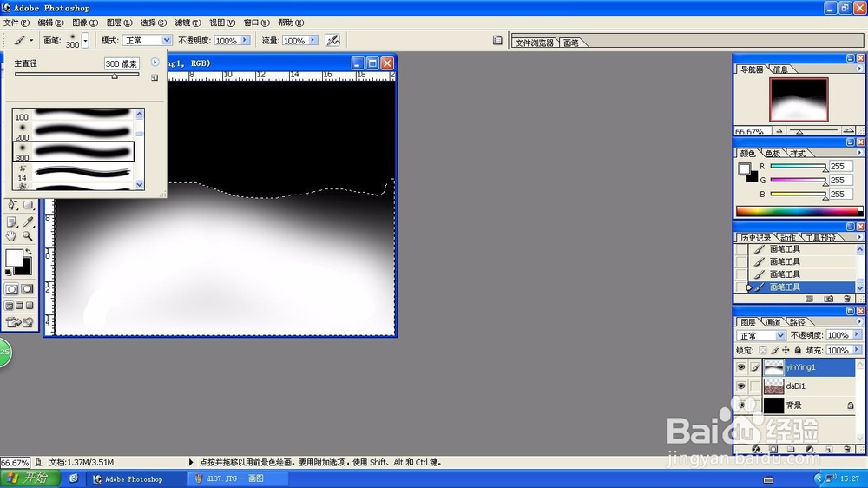Switch to the 路径 (Paths) tab
This screenshot has height=488, width=868.
pos(798,322)
